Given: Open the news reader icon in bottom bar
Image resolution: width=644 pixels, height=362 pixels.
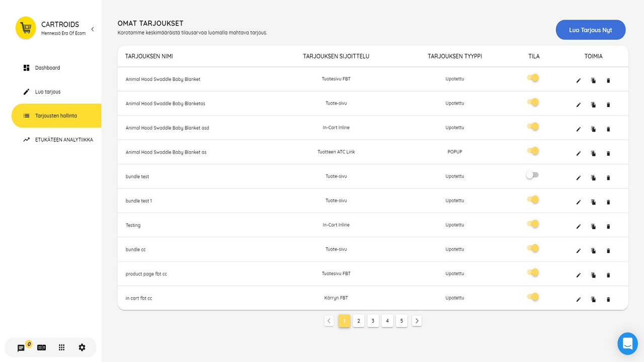Looking at the screenshot, I should (41, 347).
